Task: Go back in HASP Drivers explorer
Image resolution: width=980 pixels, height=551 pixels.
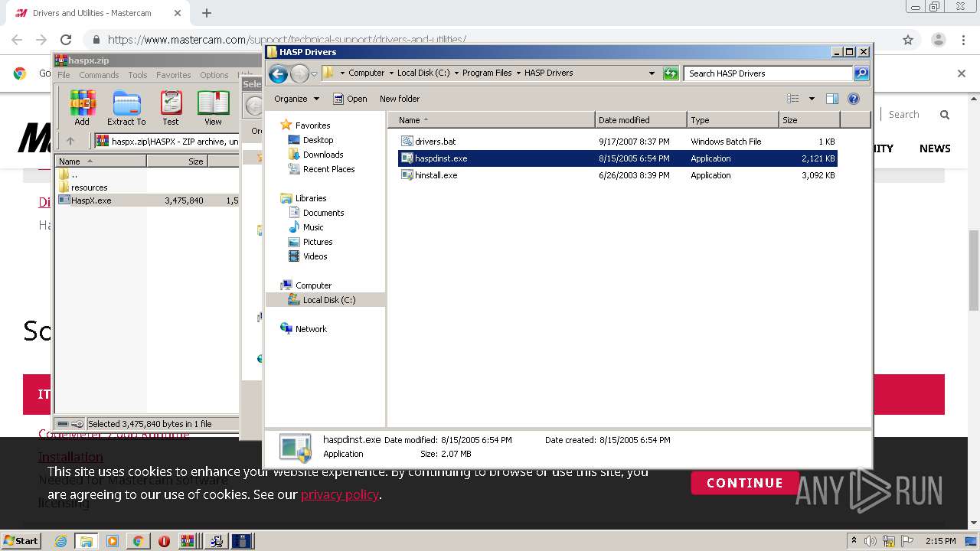Action: point(278,73)
